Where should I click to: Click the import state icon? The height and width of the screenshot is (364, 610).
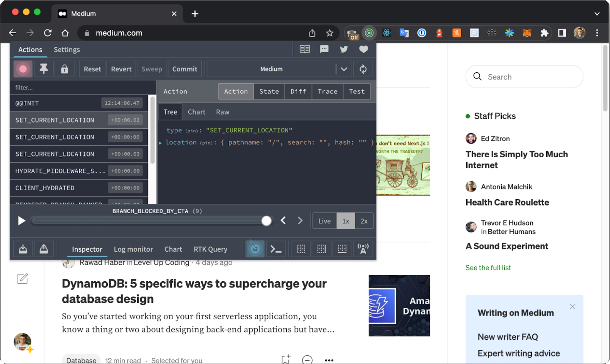coord(22,249)
